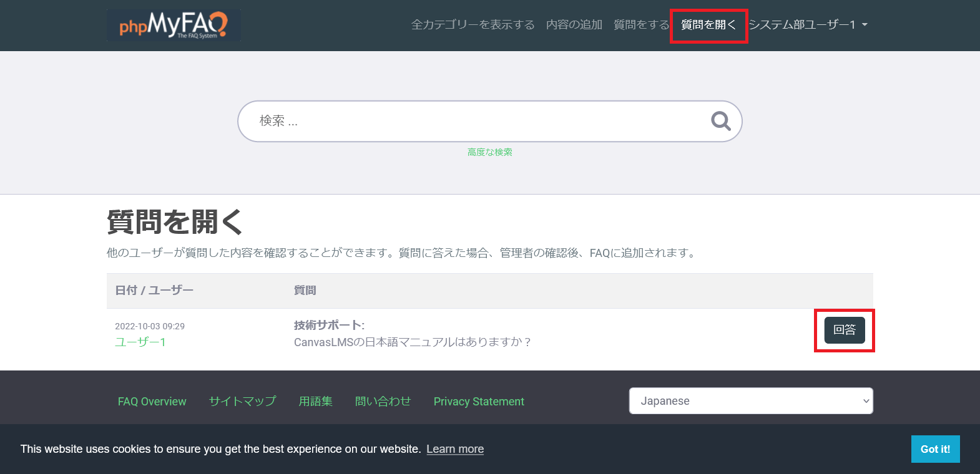Click the phpMyFAQ logo

click(x=174, y=25)
